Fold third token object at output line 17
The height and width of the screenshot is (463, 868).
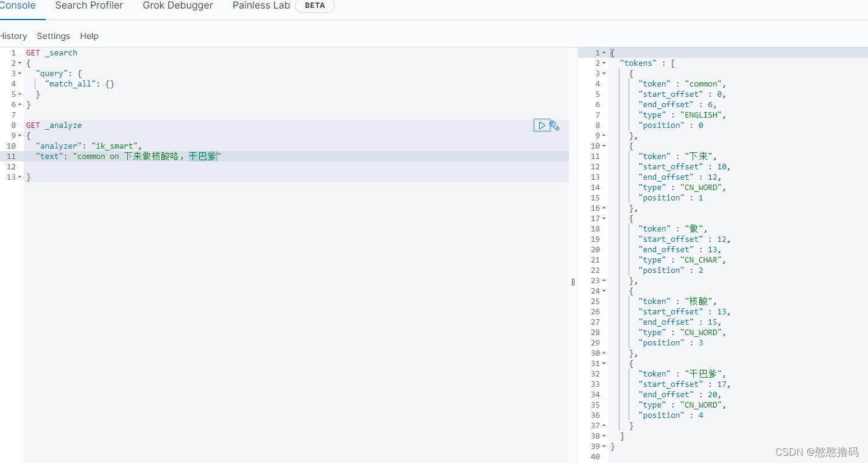point(604,219)
